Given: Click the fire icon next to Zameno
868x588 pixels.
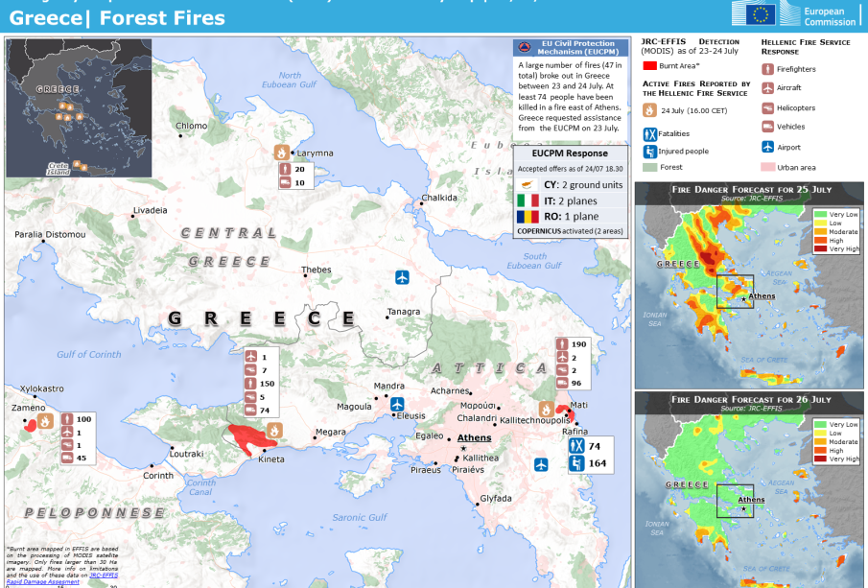Looking at the screenshot, I should pyautogui.click(x=45, y=421).
